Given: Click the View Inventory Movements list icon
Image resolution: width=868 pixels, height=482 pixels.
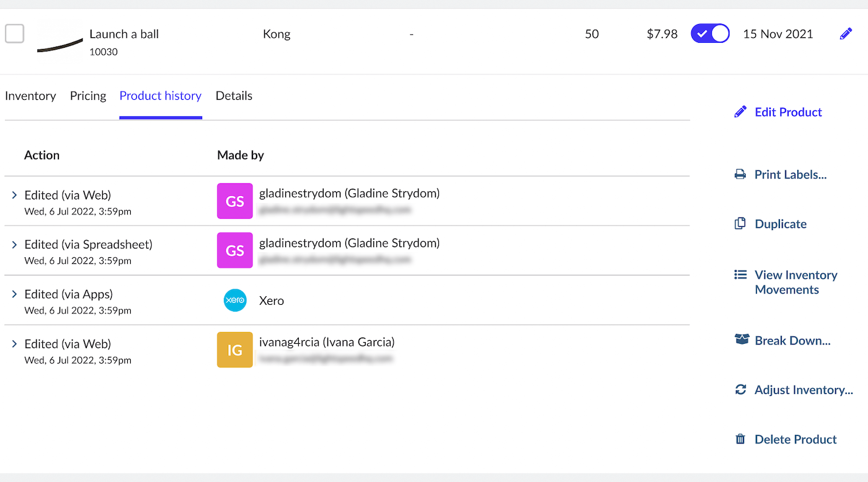Looking at the screenshot, I should pyautogui.click(x=740, y=274).
